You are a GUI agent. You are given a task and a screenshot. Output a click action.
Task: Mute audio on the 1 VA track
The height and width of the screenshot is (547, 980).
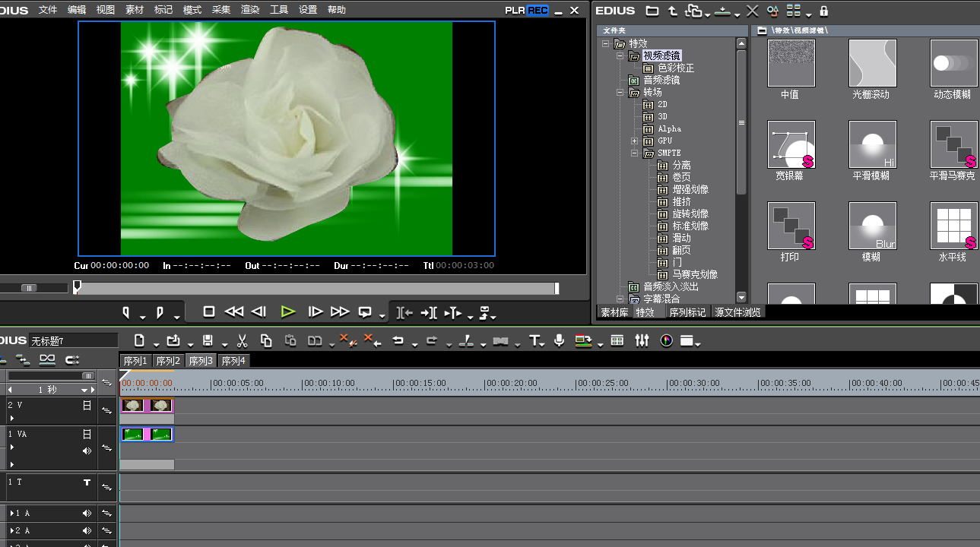pyautogui.click(x=87, y=451)
